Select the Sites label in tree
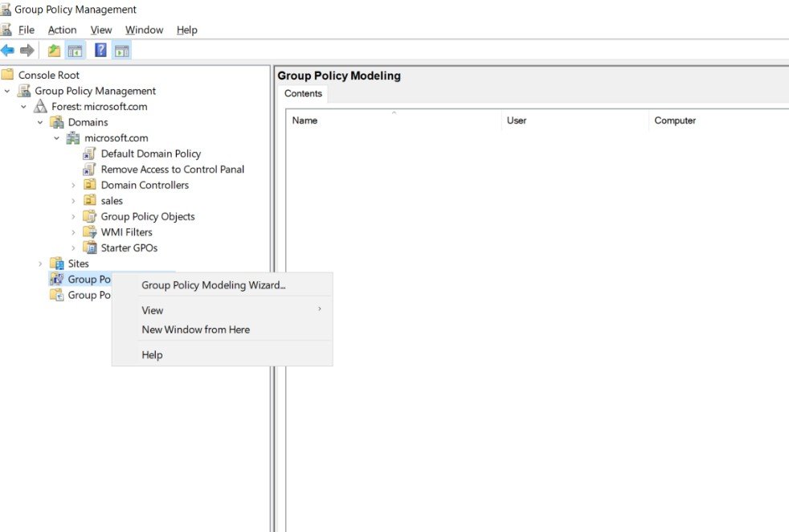The height and width of the screenshot is (532, 789). point(79,264)
